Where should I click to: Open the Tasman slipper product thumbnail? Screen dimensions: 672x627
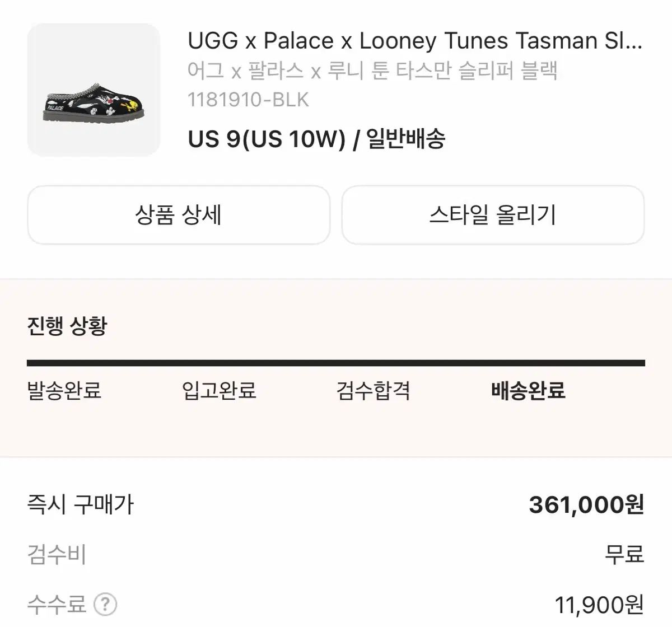click(94, 90)
